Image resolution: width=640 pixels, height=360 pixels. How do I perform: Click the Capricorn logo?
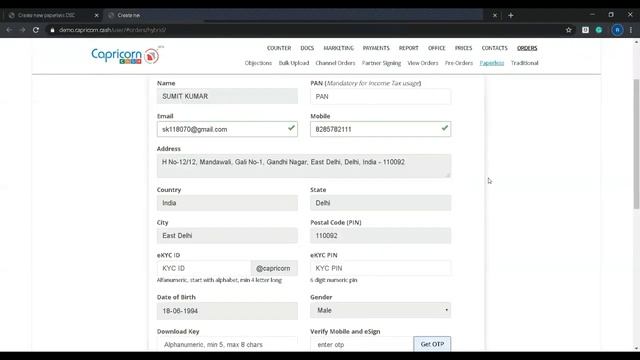125,56
